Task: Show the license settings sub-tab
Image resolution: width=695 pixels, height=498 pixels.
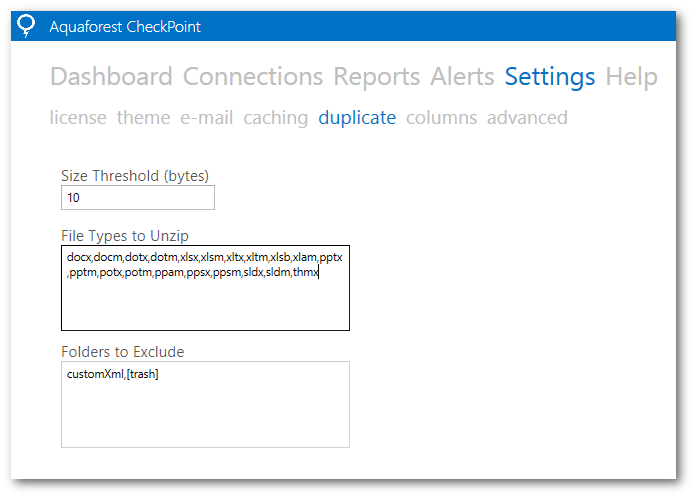Action: tap(78, 118)
